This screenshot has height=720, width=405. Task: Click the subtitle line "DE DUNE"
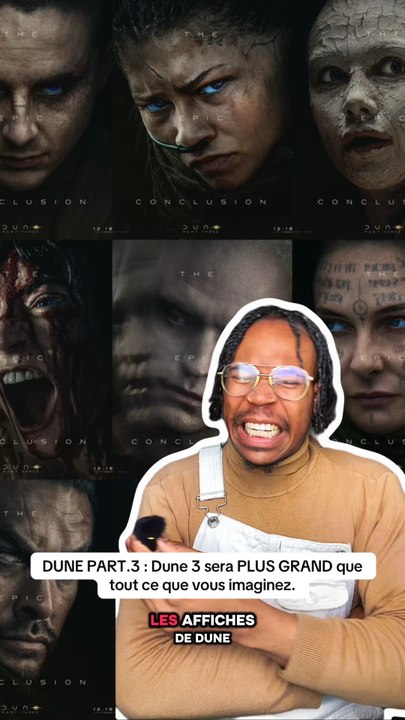202,638
